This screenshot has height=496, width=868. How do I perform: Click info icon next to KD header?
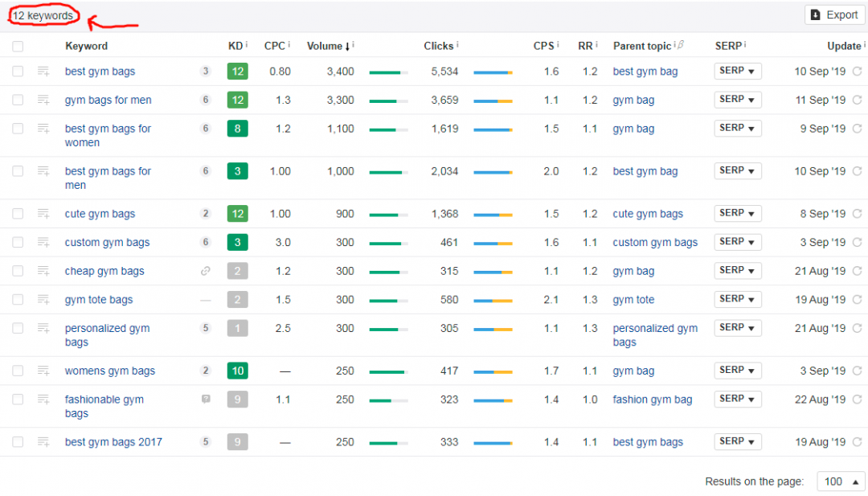point(247,46)
